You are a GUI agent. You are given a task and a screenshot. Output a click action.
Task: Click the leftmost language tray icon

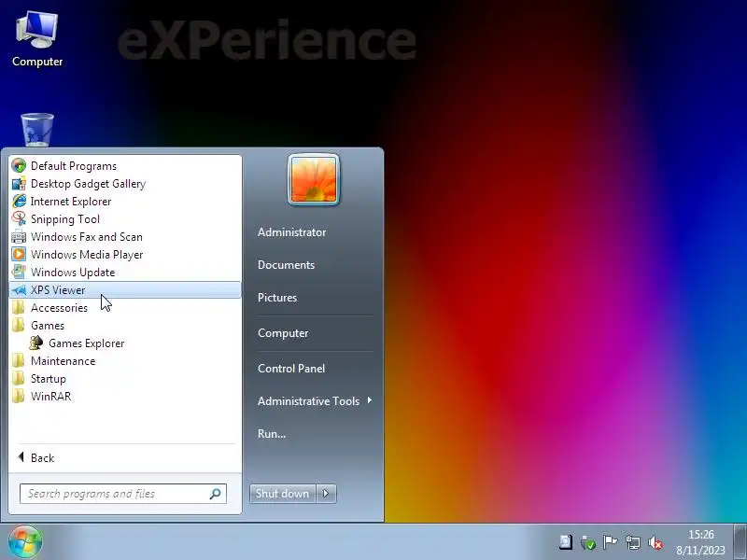[566, 542]
